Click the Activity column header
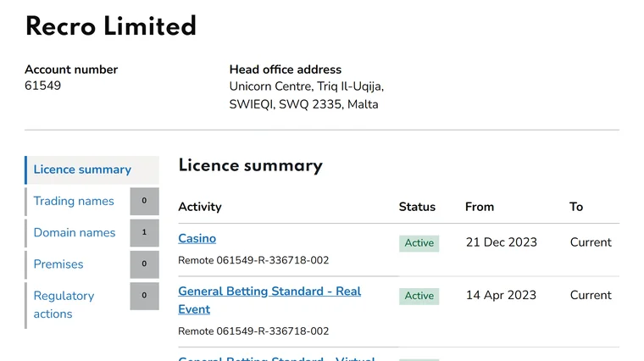The height and width of the screenshot is (361, 644). [x=200, y=207]
